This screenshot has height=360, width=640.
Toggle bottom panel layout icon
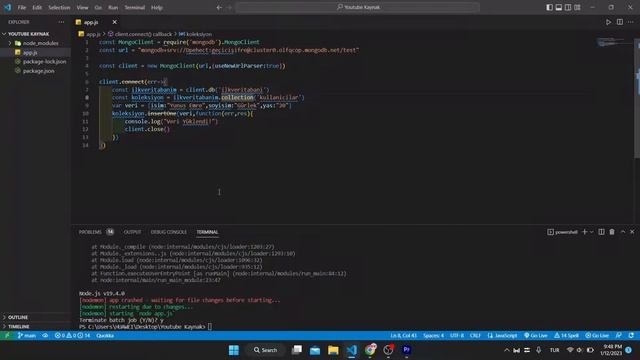pyautogui.click(x=559, y=7)
